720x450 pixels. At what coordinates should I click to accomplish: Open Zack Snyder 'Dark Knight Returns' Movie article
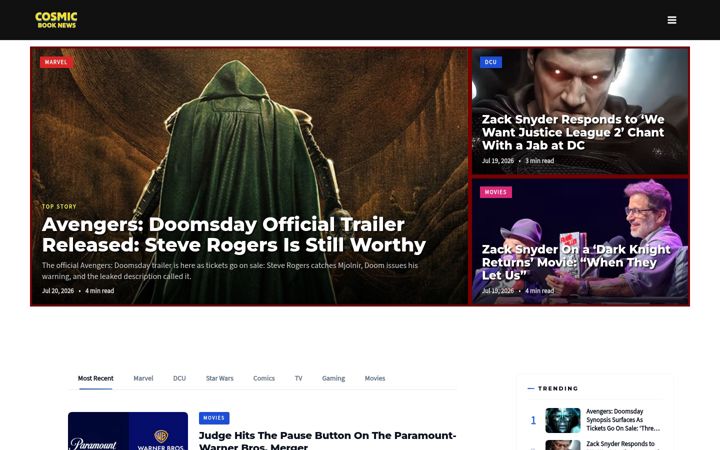[576, 262]
